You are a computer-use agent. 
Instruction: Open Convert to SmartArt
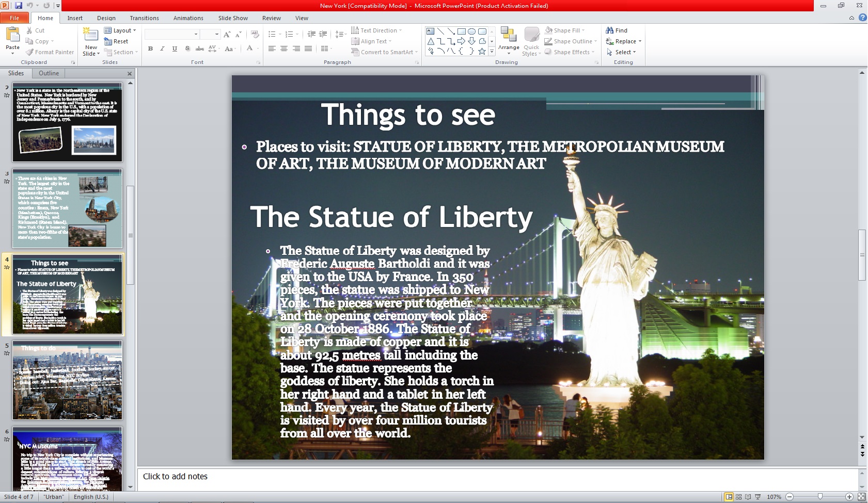click(384, 52)
